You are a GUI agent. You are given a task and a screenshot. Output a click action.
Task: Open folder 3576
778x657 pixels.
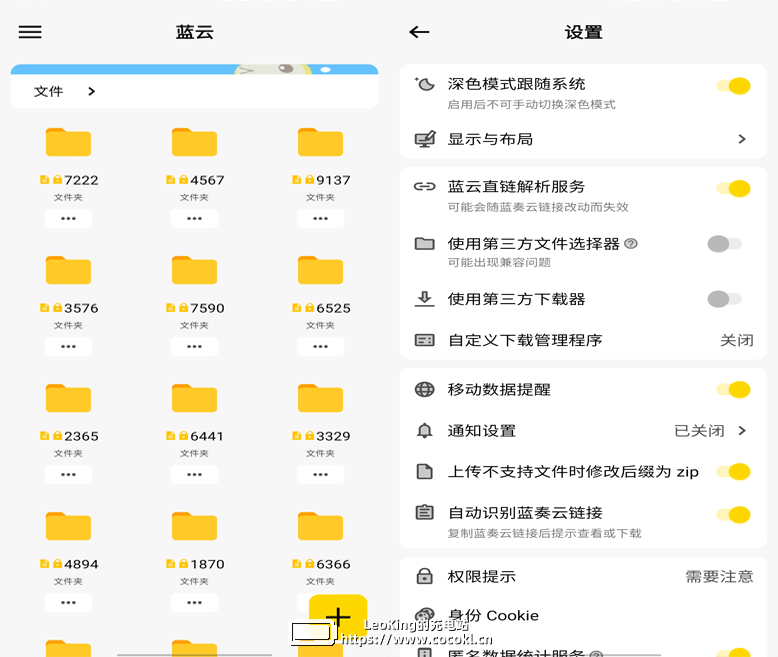click(68, 270)
